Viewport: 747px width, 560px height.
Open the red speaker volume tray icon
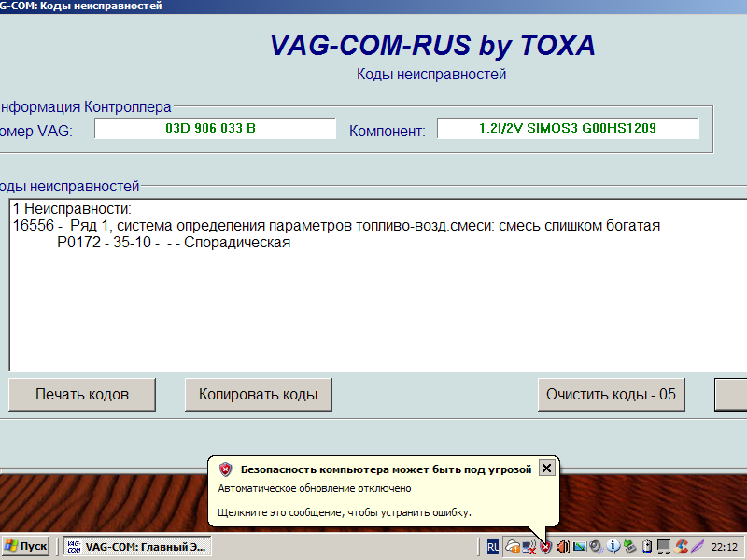pos(563,547)
